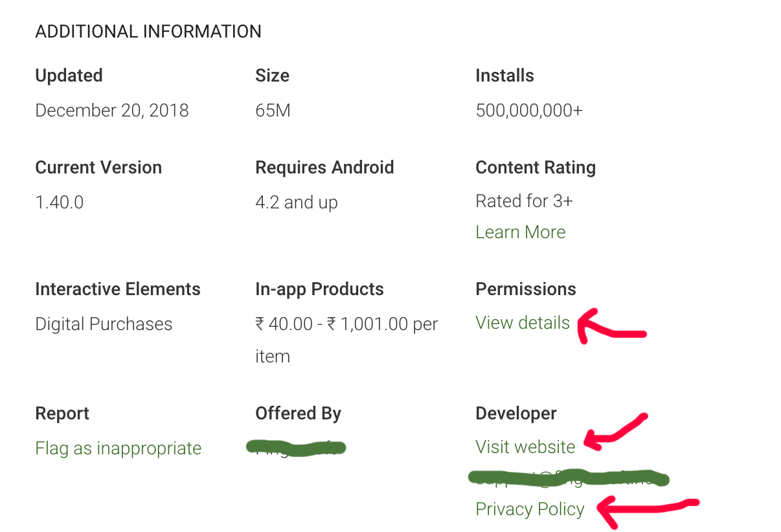The image size is (781, 532).
Task: Click Flag as inappropriate link
Action: pos(118,448)
